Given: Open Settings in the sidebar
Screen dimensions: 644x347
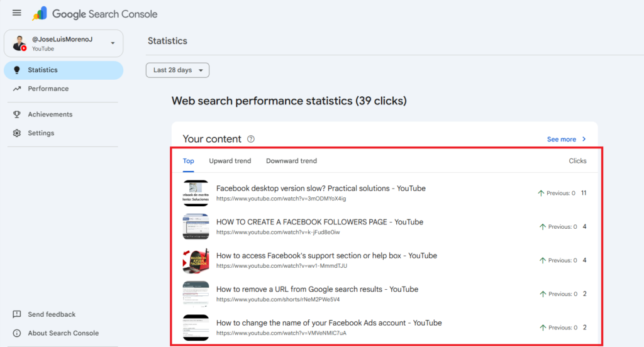Looking at the screenshot, I should pos(64,133).
